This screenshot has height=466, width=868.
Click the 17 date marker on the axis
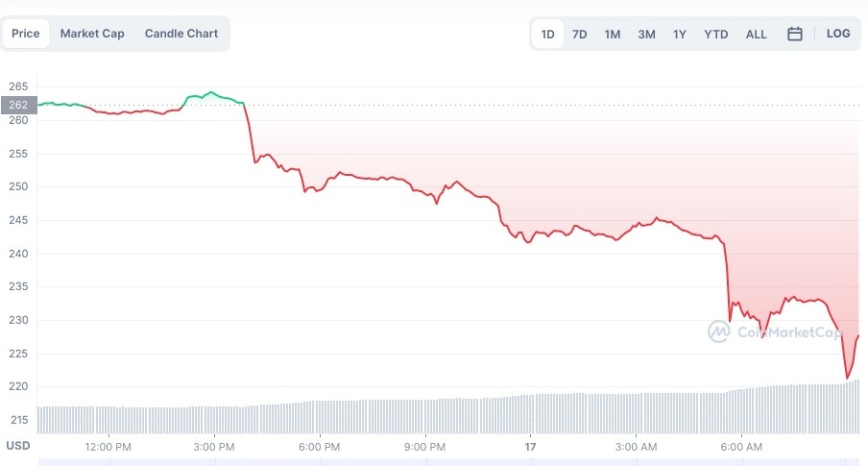[x=530, y=447]
